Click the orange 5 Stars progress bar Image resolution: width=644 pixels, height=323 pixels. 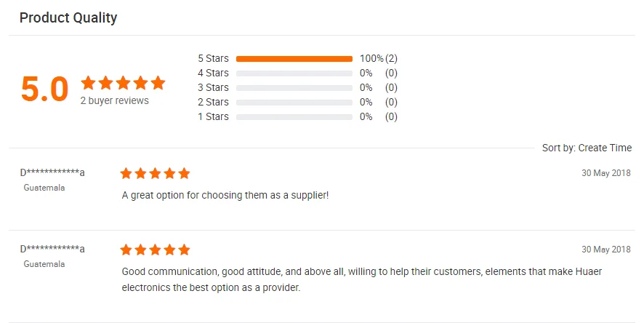pyautogui.click(x=294, y=58)
